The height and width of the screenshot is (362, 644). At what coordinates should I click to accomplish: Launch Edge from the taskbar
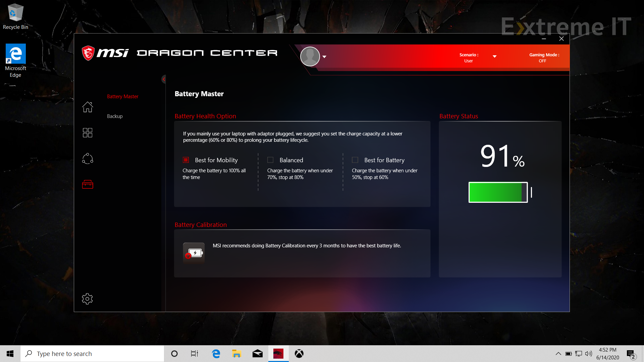[216, 354]
